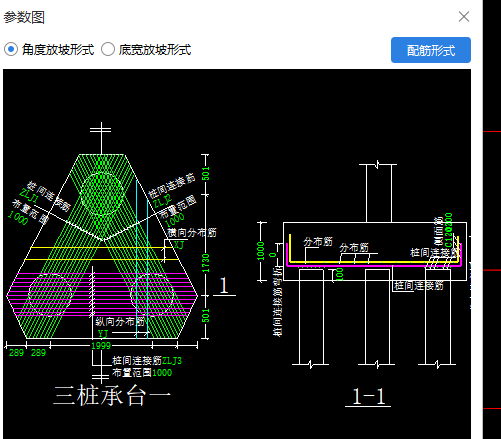Click the 1000 range value below ZLJ2
This screenshot has height=439, width=501.
175,220
